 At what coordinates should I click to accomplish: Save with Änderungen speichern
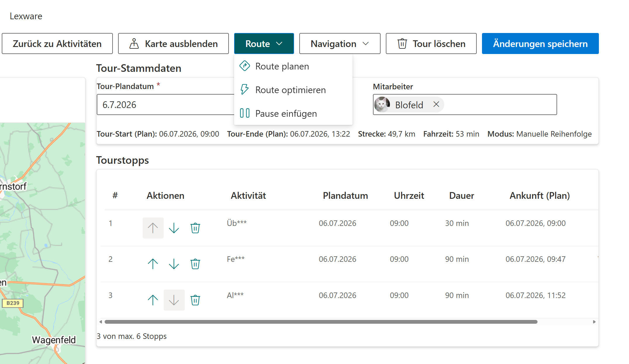coord(540,43)
